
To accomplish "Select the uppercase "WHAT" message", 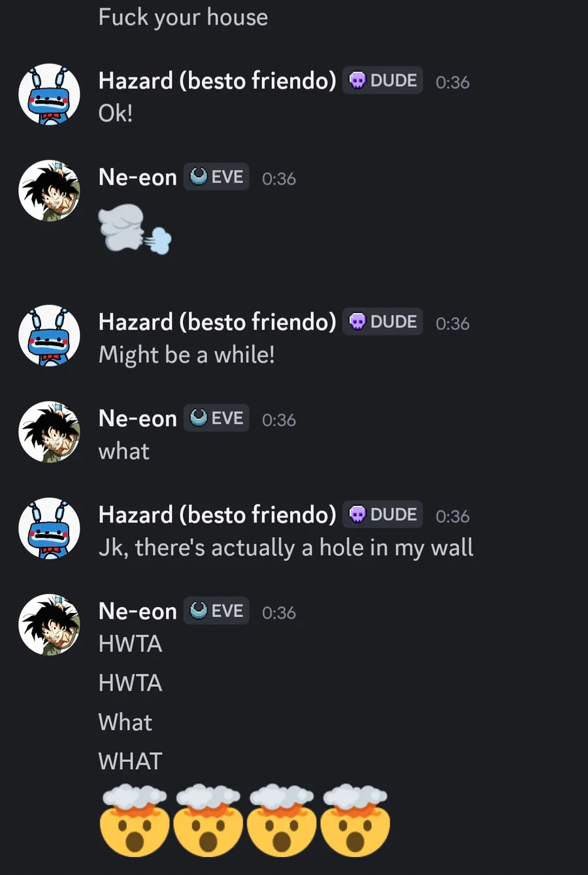I will click(x=130, y=761).
